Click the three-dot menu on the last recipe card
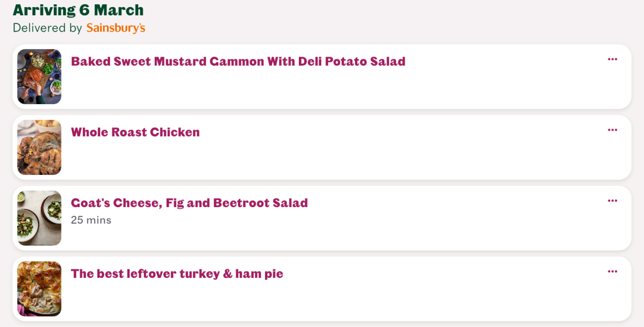The image size is (644, 327). click(x=612, y=271)
